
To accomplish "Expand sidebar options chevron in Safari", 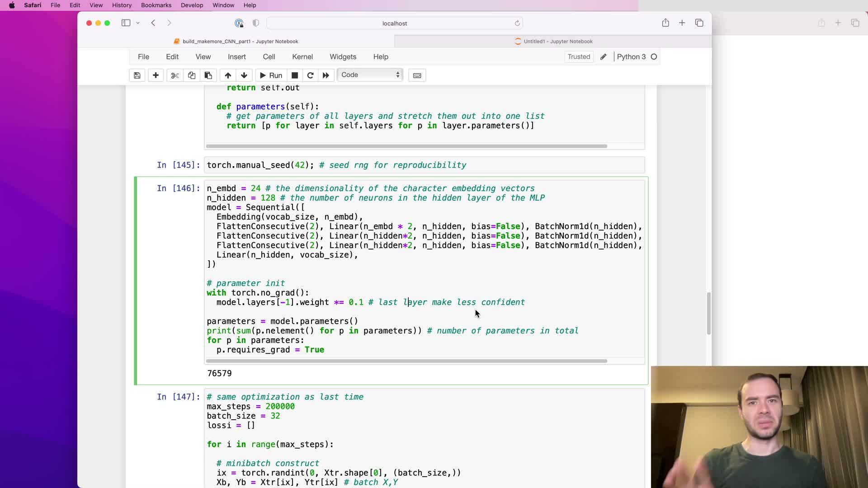I will click(138, 23).
